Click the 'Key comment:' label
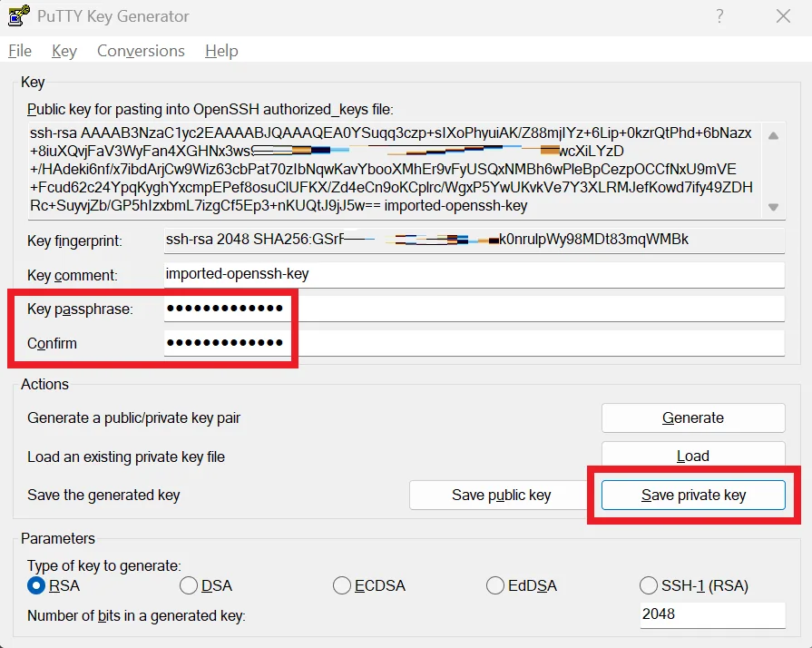This screenshot has height=648, width=812. [73, 275]
